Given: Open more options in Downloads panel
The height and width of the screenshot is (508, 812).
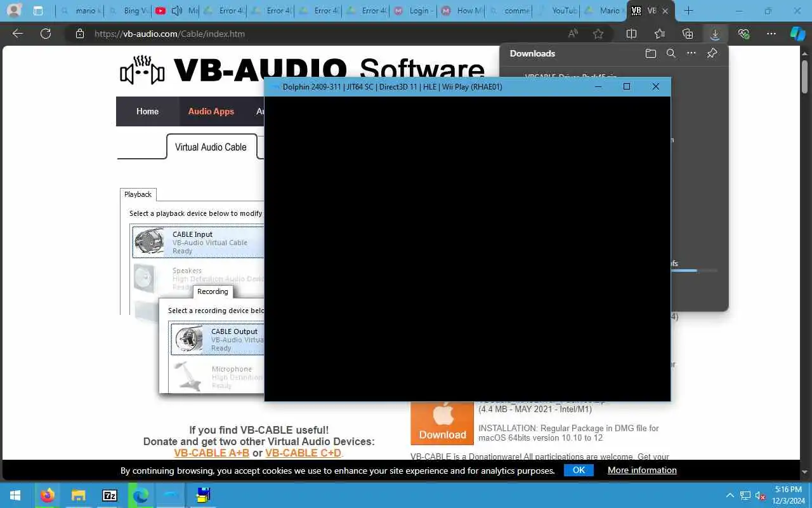Looking at the screenshot, I should click(691, 53).
